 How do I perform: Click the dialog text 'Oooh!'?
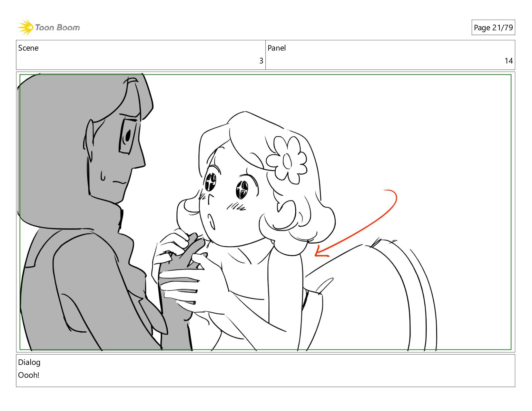pyautogui.click(x=29, y=375)
